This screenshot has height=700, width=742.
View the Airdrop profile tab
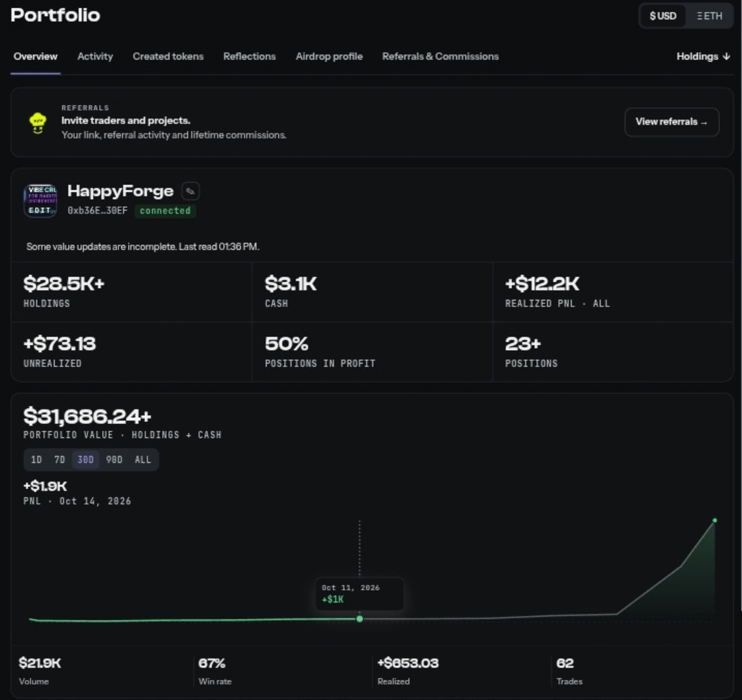[x=329, y=56]
